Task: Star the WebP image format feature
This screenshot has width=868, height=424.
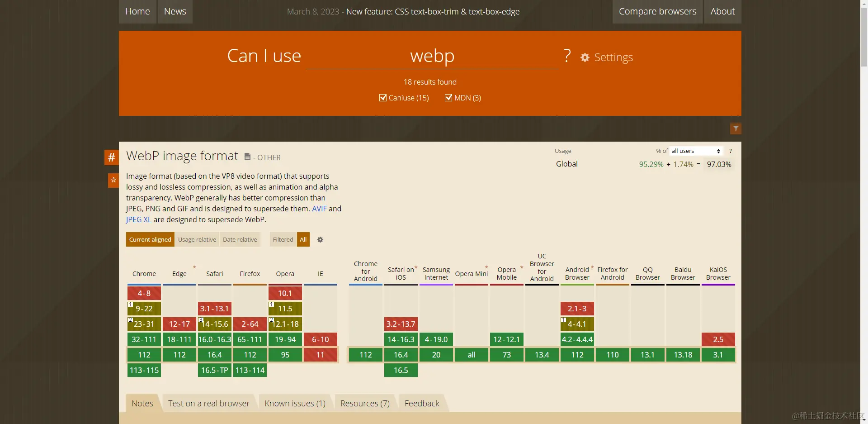Action: click(x=113, y=180)
